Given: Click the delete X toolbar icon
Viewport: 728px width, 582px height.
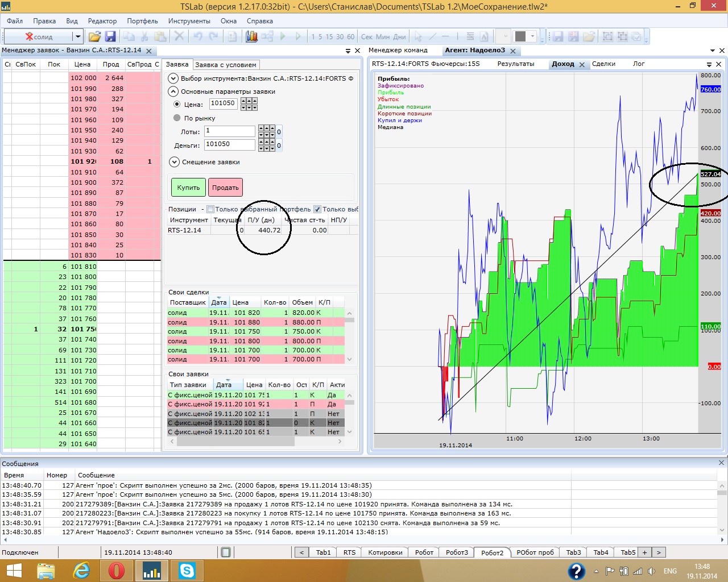Looking at the screenshot, I should (x=179, y=36).
